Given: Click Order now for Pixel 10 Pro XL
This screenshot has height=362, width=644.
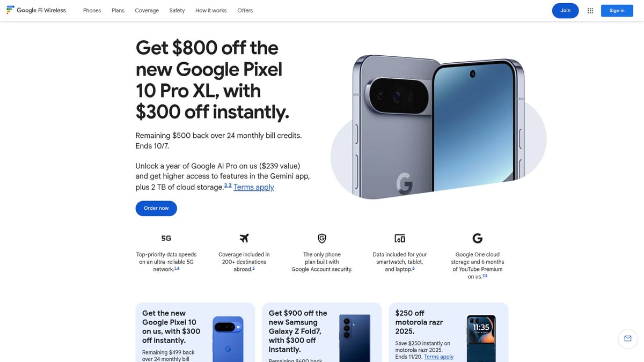Looking at the screenshot, I should [x=156, y=208].
